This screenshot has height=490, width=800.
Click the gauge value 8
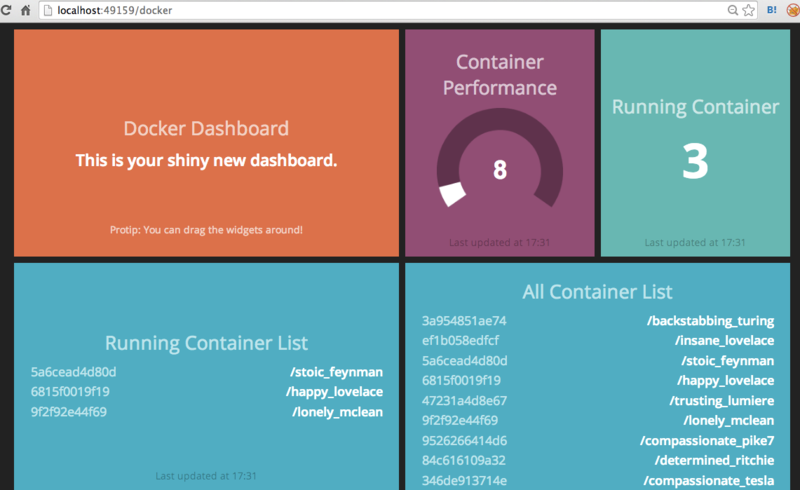500,169
